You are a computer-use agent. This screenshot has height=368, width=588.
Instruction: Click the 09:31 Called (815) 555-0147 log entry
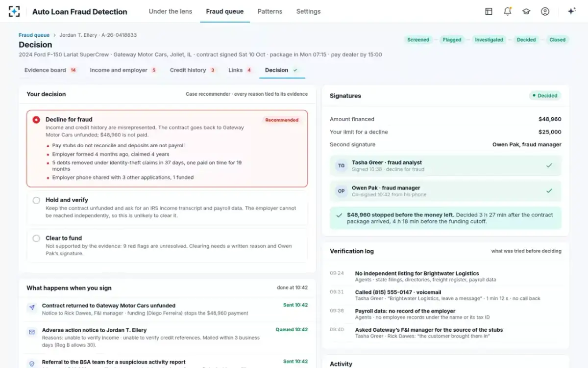[x=445, y=295]
